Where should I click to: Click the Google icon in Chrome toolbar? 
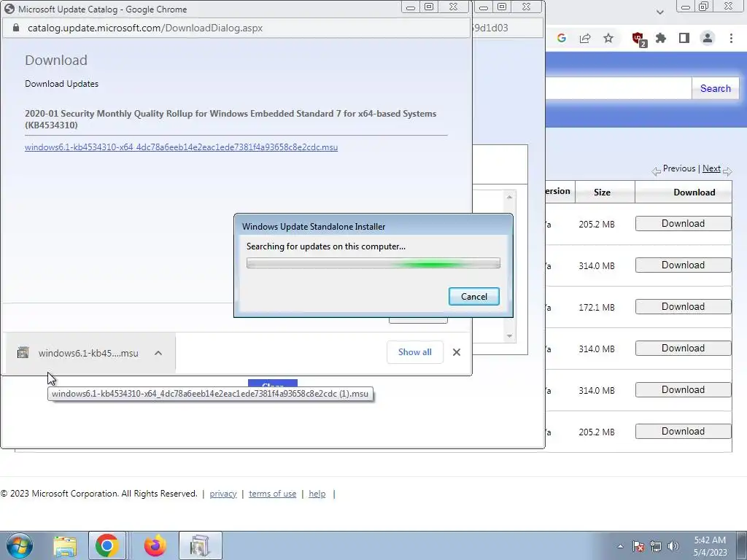[x=562, y=38]
